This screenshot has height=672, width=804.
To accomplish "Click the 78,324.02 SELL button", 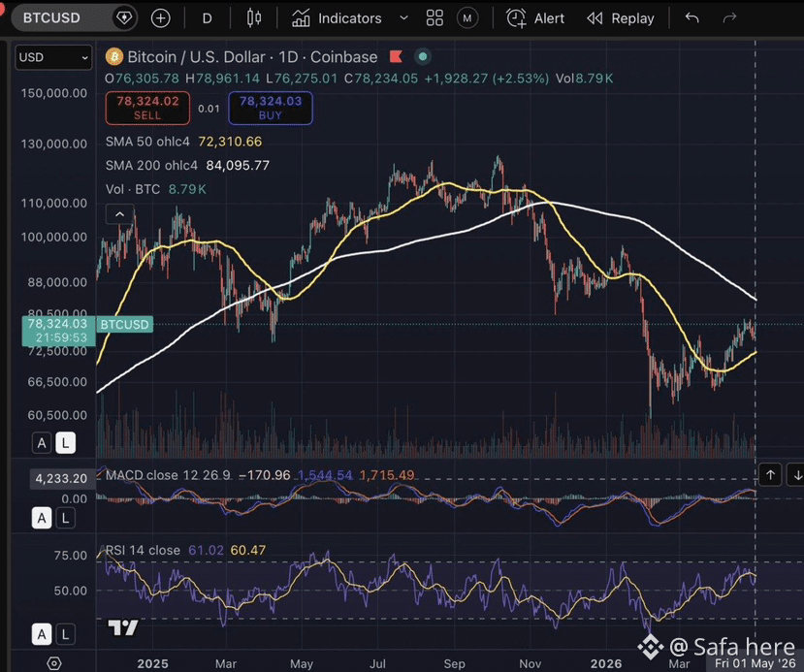I will (x=147, y=109).
